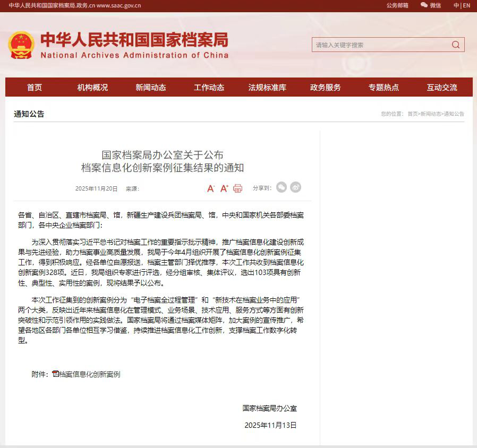This screenshot has height=448, width=477.
Task: Increase article font size with A+ icon
Action: coord(224,188)
